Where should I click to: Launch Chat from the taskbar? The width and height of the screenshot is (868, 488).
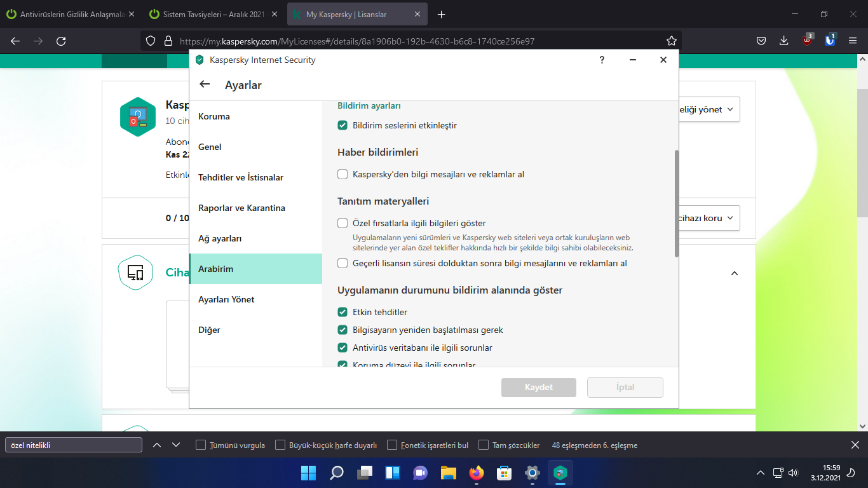coord(420,473)
